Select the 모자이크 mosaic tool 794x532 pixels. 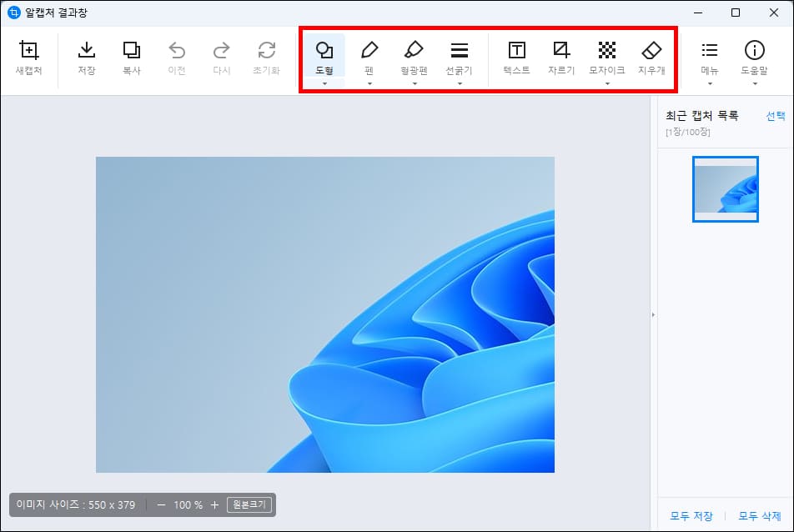606,58
